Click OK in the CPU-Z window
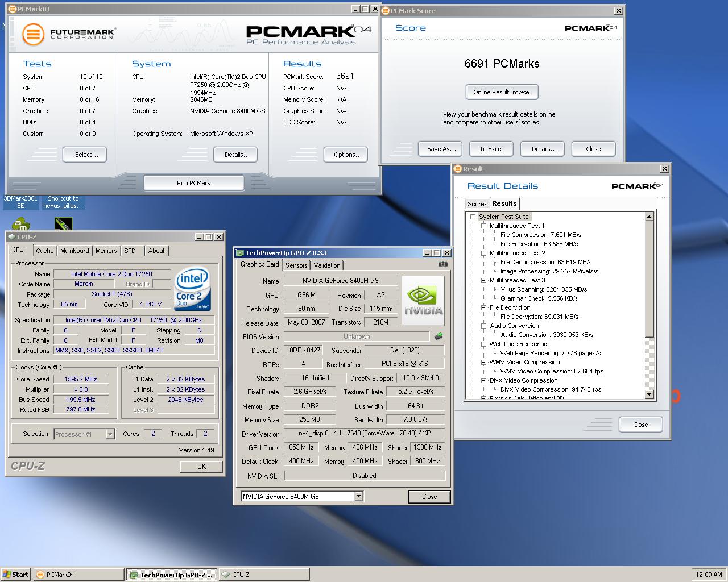 pyautogui.click(x=201, y=466)
